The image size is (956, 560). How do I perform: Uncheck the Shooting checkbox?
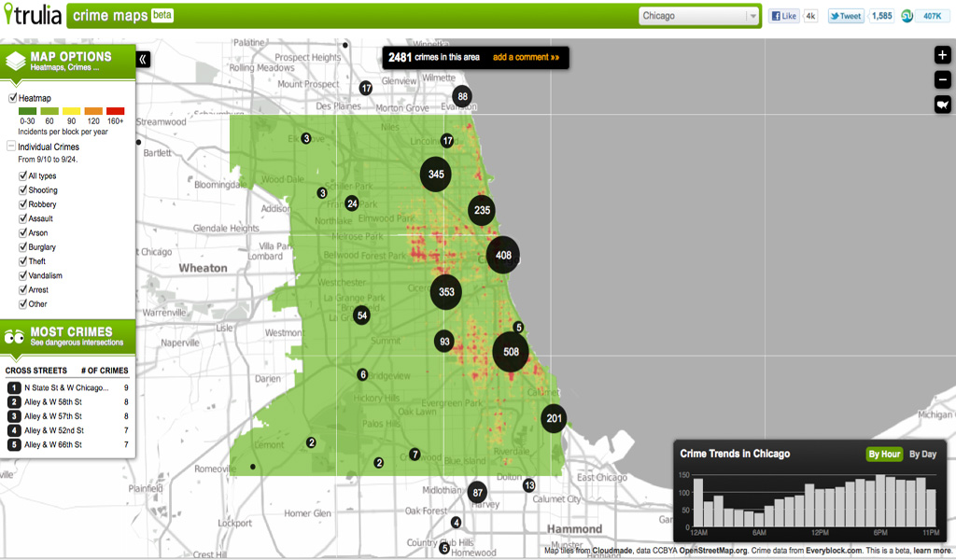point(22,190)
